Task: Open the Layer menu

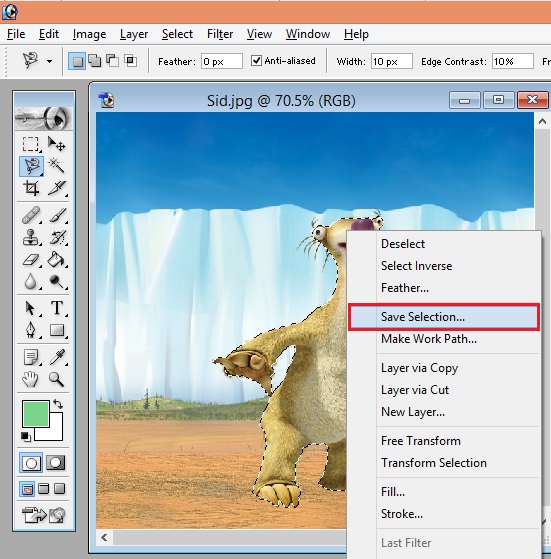Action: (x=134, y=34)
